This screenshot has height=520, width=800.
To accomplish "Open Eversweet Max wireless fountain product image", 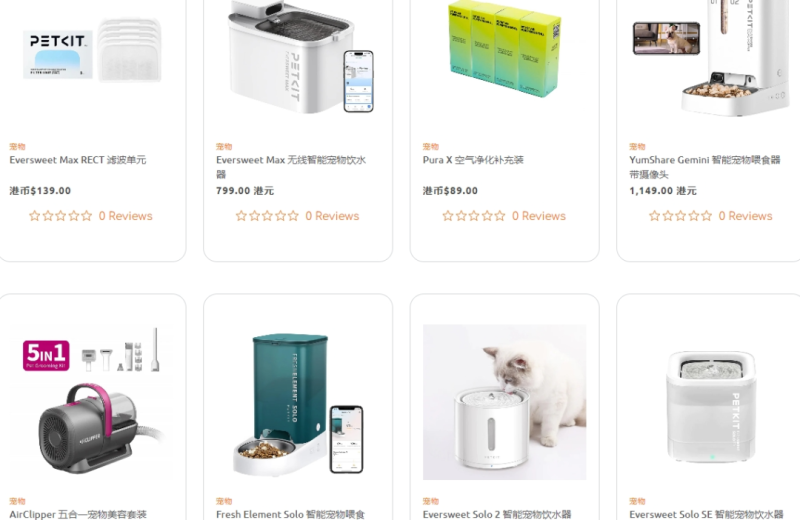I will pyautogui.click(x=298, y=55).
